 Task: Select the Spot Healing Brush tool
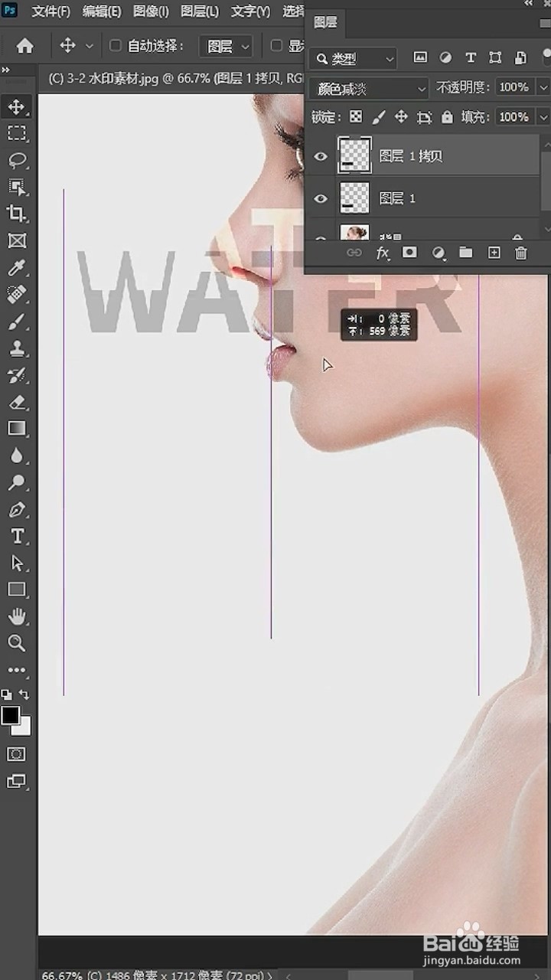pyautogui.click(x=17, y=294)
